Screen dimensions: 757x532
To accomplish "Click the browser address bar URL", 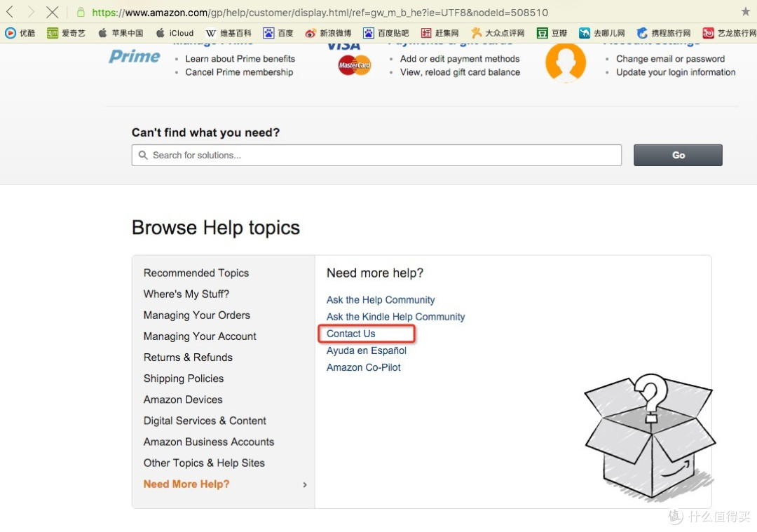I will pos(320,12).
